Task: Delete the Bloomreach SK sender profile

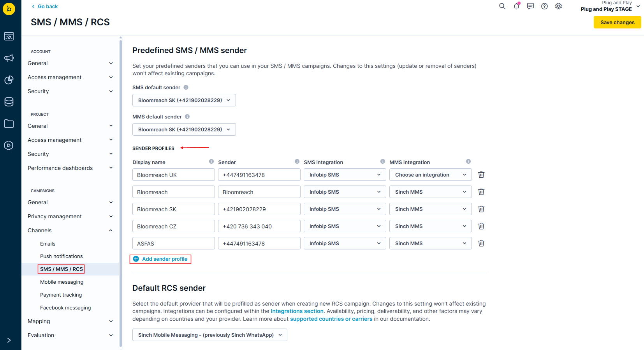Action: click(481, 209)
